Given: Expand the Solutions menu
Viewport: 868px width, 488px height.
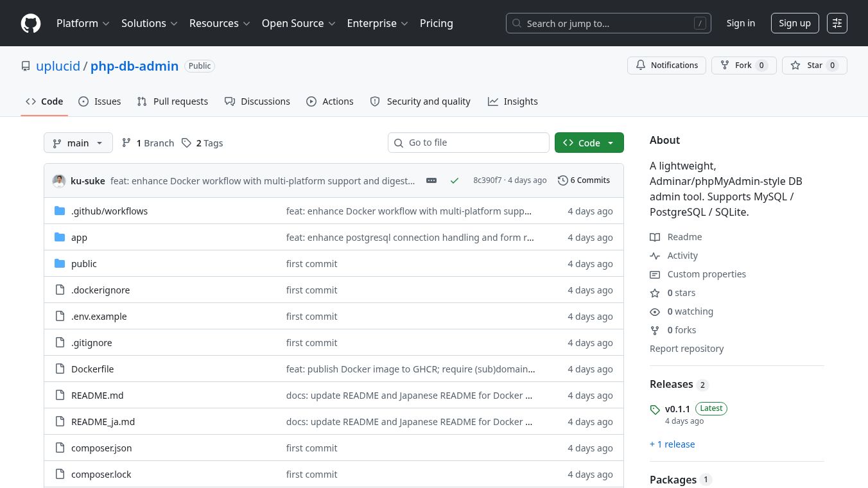Looking at the screenshot, I should click(149, 23).
